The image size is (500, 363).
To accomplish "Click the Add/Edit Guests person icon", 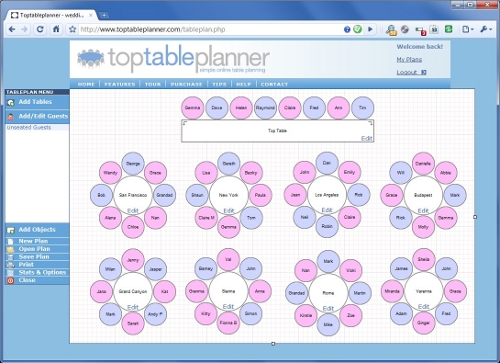I will [x=11, y=117].
